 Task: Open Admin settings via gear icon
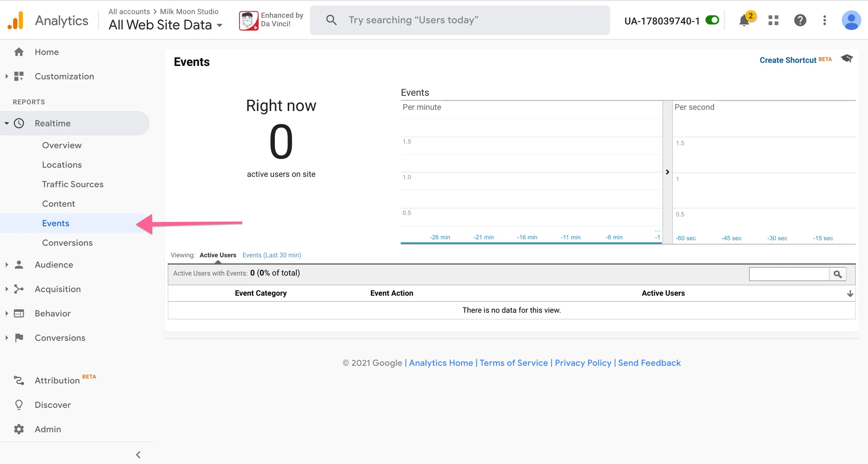(19, 429)
